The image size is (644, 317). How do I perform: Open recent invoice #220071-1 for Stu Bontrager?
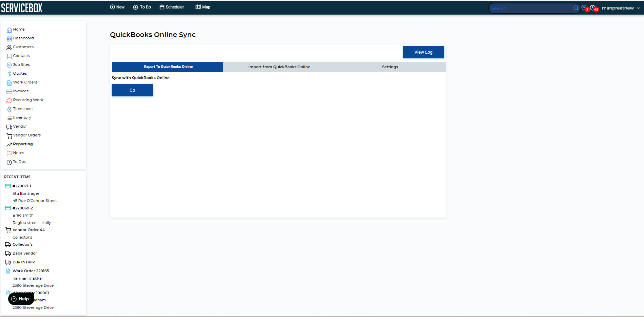[x=22, y=186]
